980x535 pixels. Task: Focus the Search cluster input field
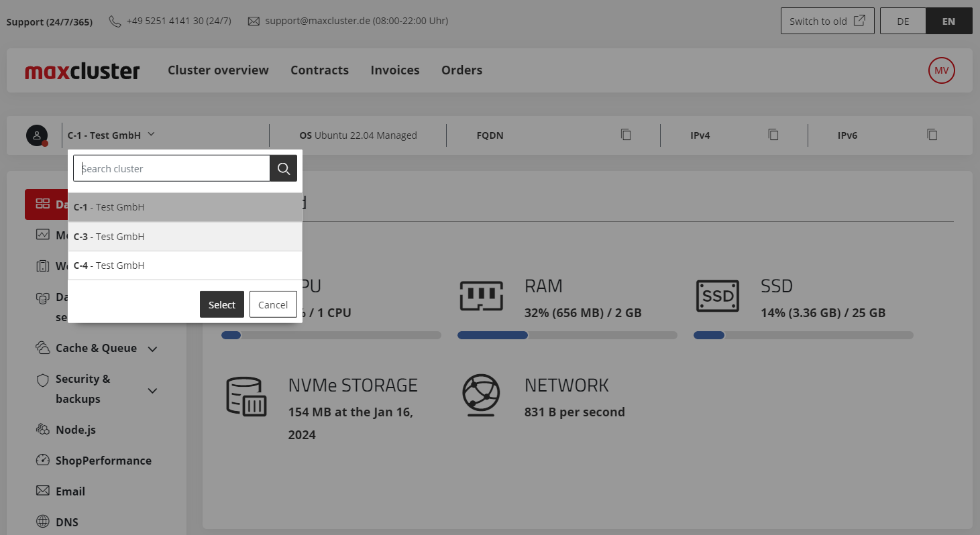click(x=172, y=168)
